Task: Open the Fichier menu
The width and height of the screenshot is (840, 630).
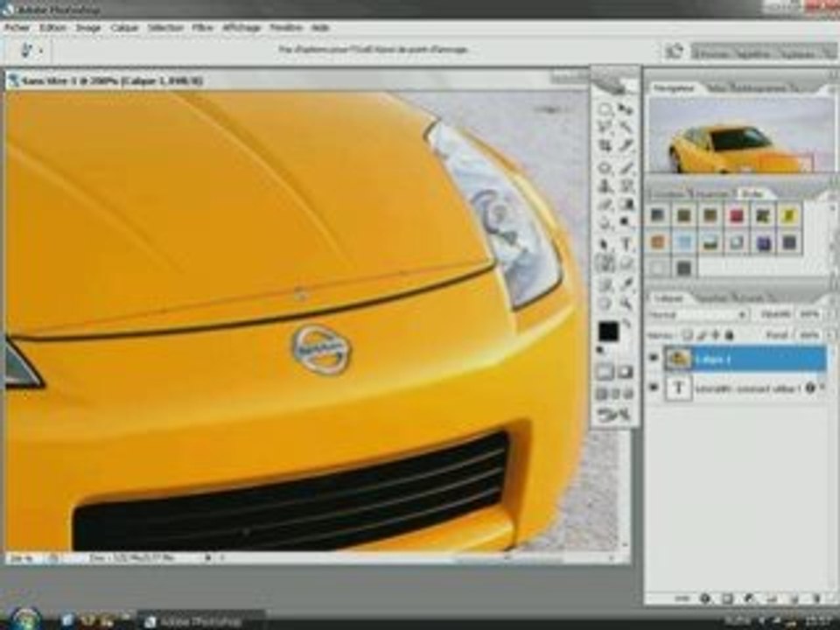Action: pyautogui.click(x=17, y=27)
